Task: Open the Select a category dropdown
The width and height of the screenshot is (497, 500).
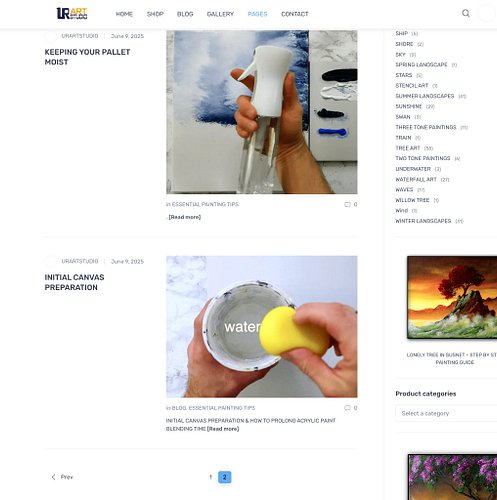Action: pos(446,413)
